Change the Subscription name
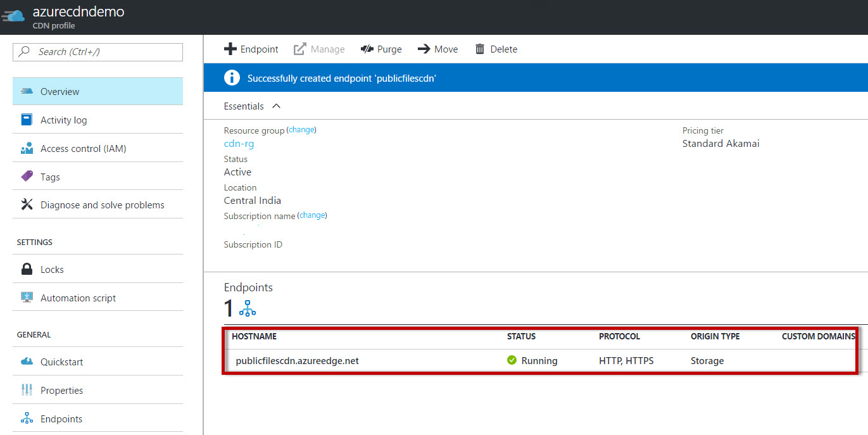 pos(312,215)
